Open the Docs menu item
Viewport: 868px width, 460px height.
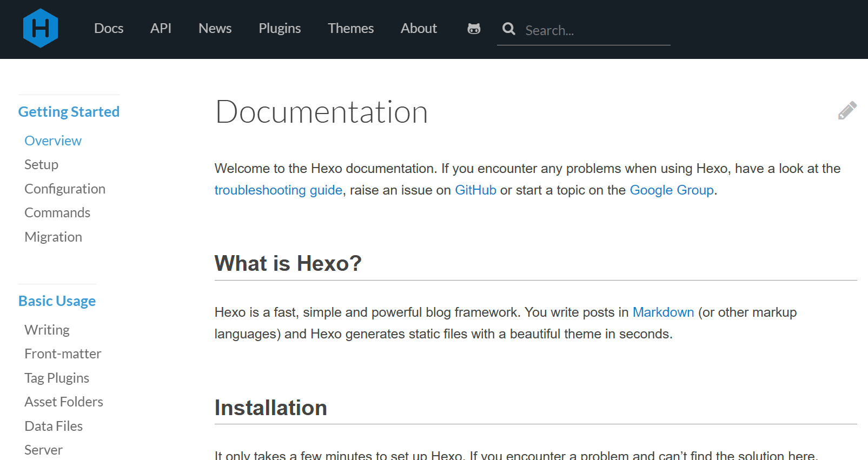tap(109, 28)
